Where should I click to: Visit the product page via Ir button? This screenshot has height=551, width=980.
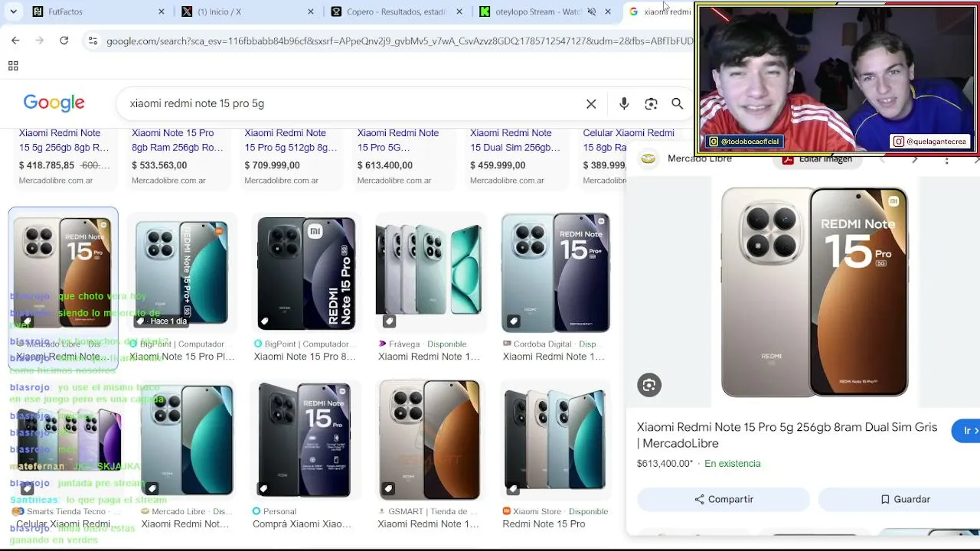(x=966, y=431)
